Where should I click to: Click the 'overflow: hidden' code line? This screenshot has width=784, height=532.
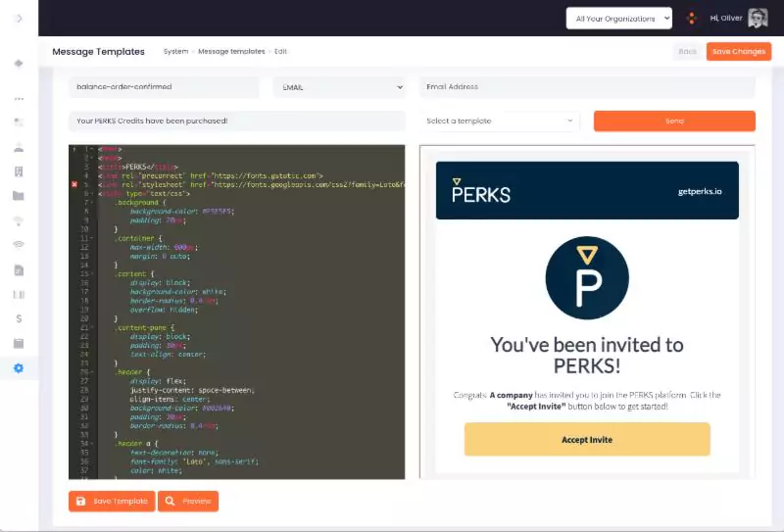164,310
